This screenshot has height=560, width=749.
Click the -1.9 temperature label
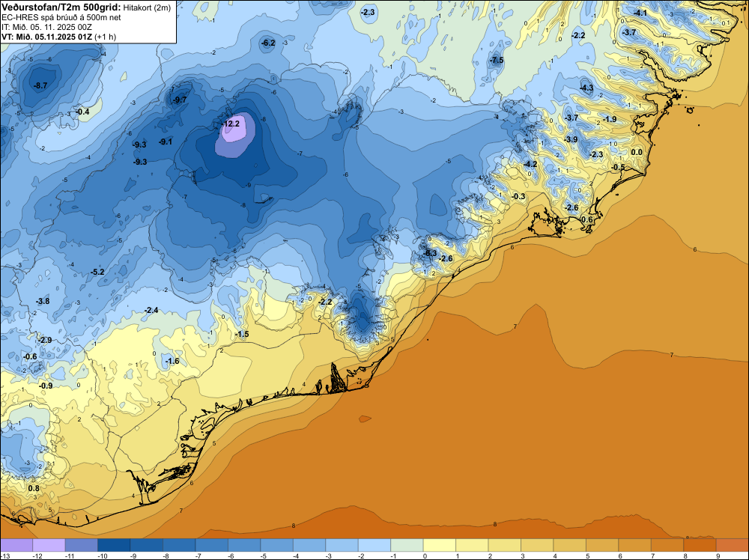610,119
